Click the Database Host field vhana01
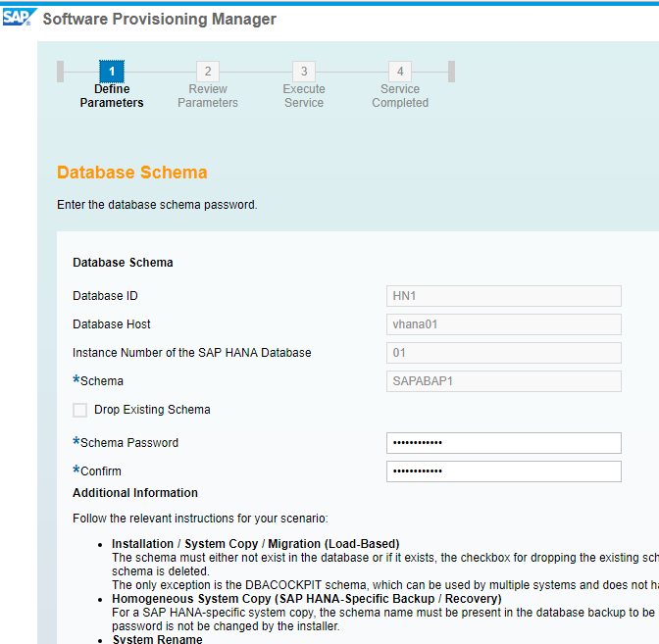Image resolution: width=659 pixels, height=644 pixels. 503,324
